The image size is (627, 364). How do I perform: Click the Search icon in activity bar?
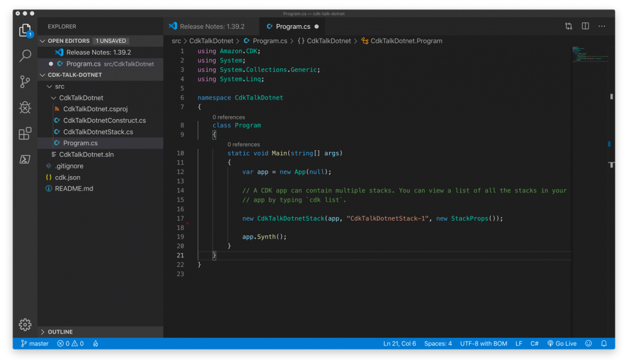24,55
